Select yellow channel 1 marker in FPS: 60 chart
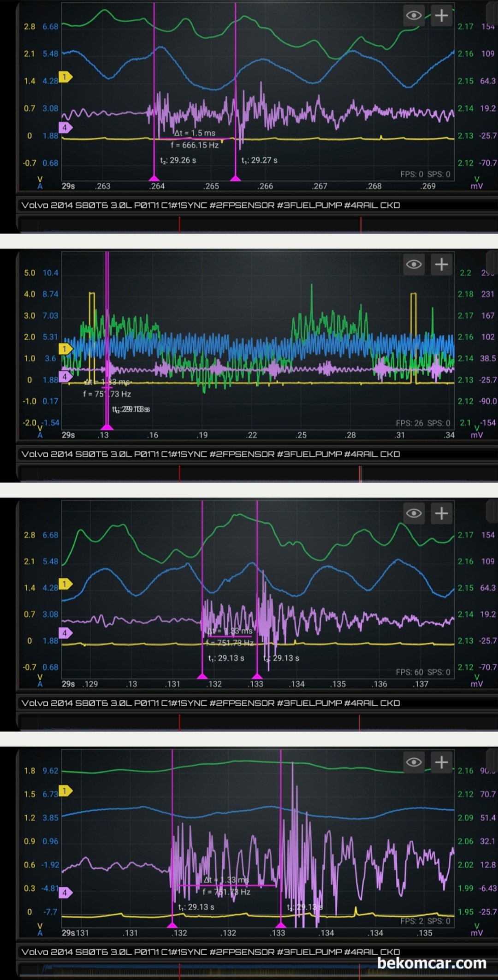The height and width of the screenshot is (980, 498). (65, 584)
